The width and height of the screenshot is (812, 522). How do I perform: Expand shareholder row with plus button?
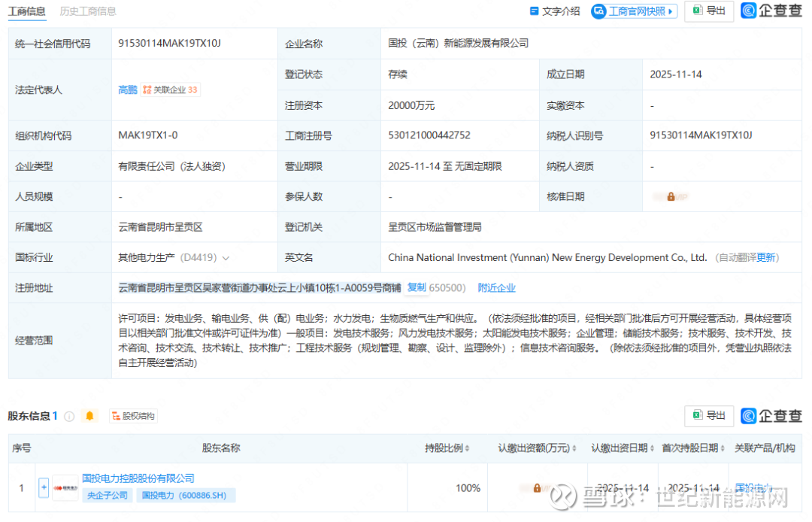44,487
